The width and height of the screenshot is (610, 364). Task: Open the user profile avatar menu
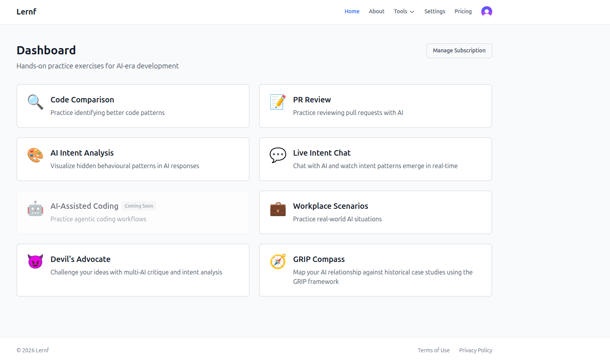pyautogui.click(x=486, y=12)
